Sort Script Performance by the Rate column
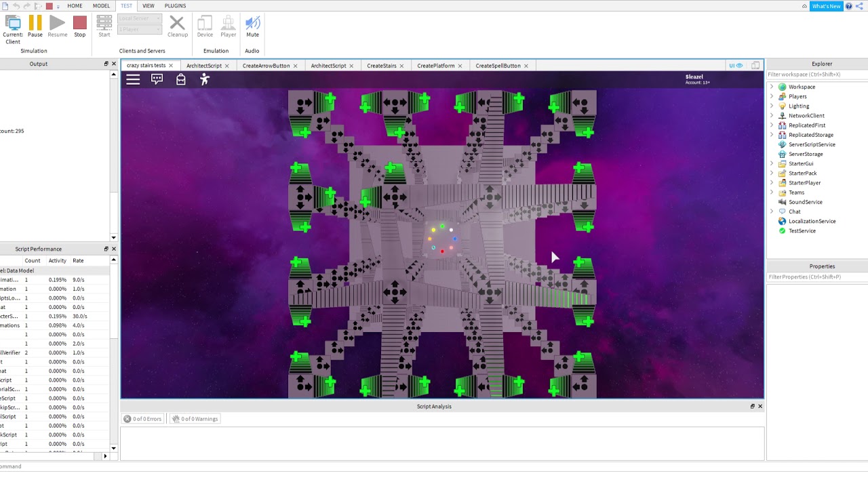Viewport: 868px width, 488px height. pyautogui.click(x=78, y=260)
